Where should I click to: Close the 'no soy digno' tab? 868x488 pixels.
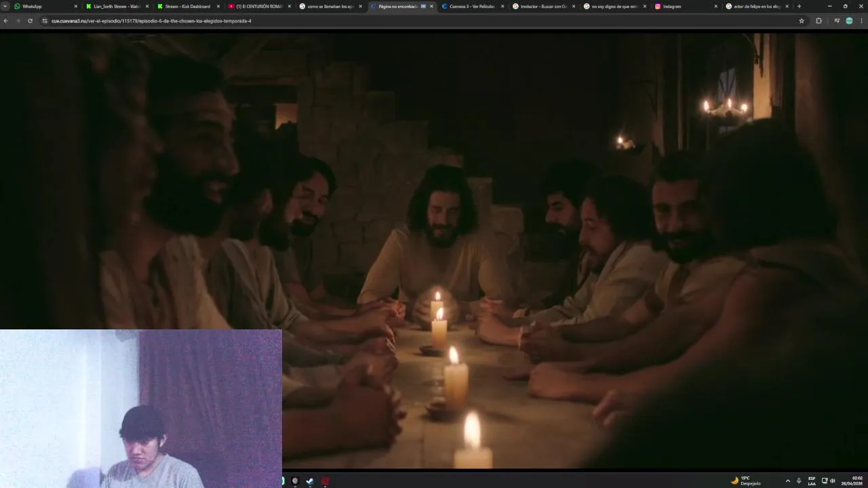click(x=644, y=6)
